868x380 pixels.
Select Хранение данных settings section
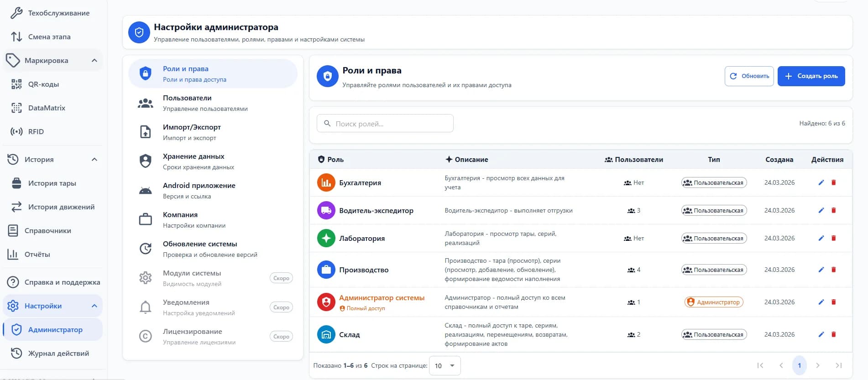pyautogui.click(x=213, y=161)
